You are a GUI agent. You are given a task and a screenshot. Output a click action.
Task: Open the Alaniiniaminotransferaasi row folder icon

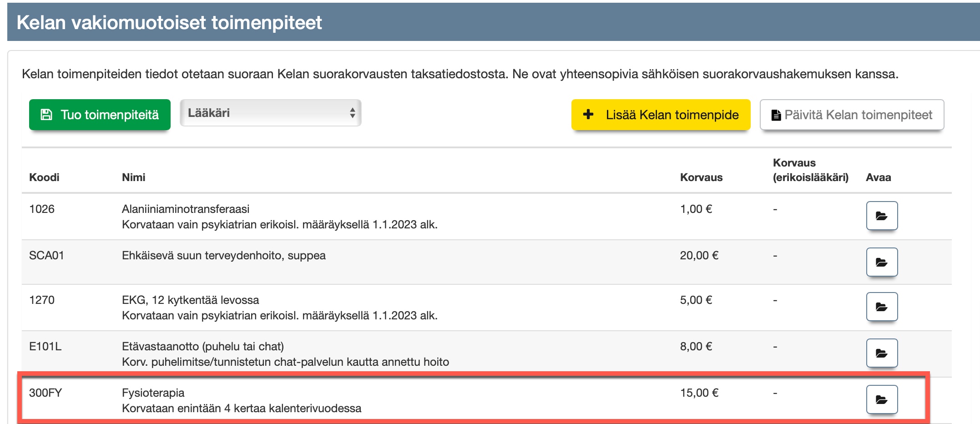(x=881, y=216)
